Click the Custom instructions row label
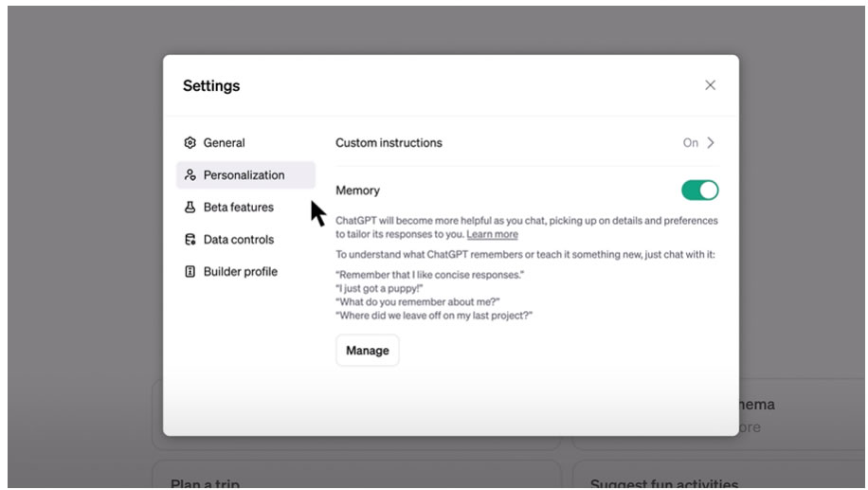Image resolution: width=868 pixels, height=490 pixels. (389, 143)
